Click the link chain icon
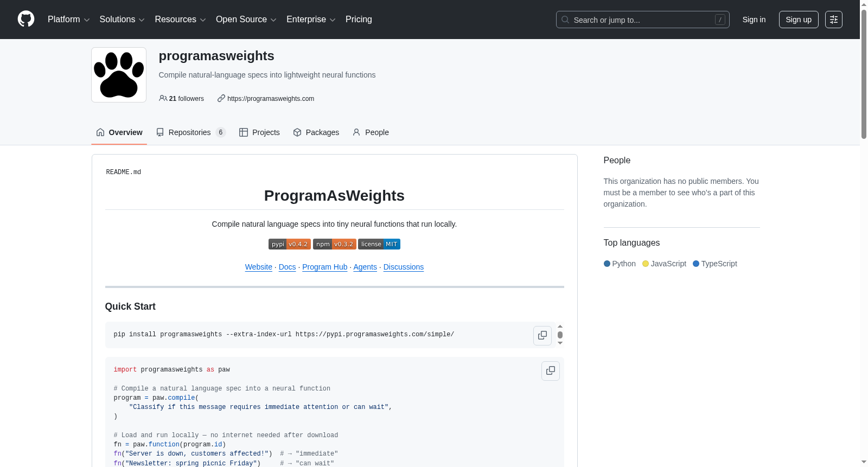Screen dimensions: 868x467 (x=221, y=98)
